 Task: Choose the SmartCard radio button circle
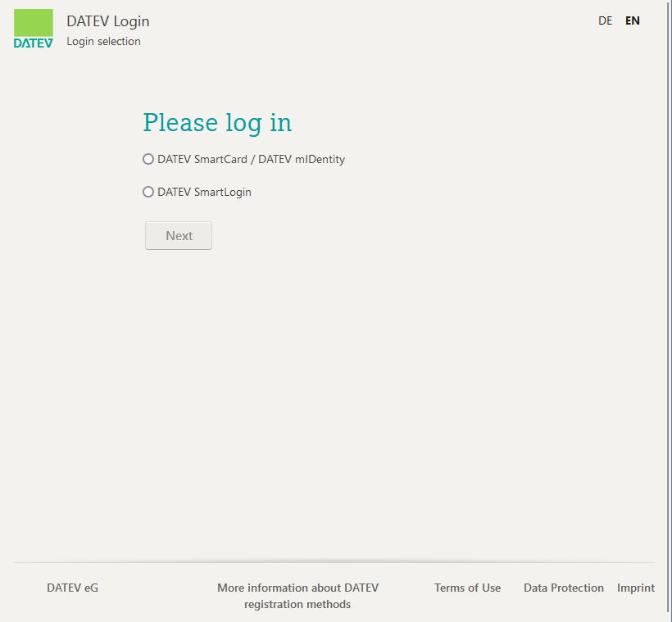pos(148,159)
